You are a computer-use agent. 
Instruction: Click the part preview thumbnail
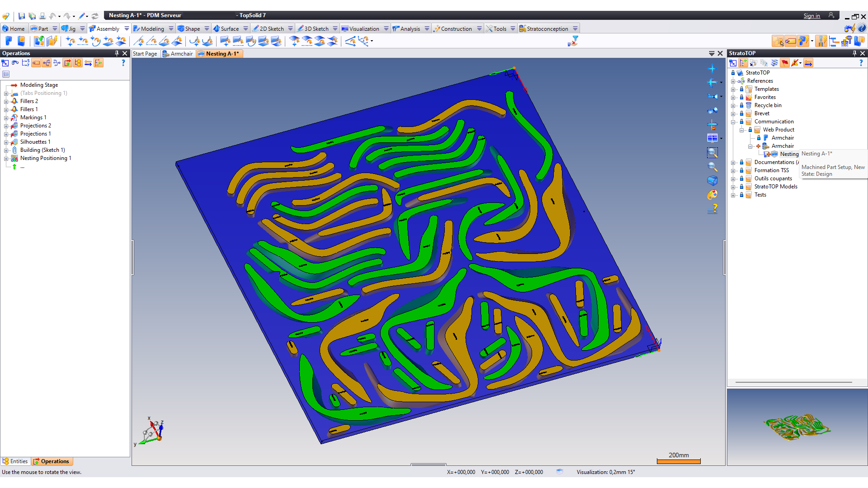[x=797, y=427]
